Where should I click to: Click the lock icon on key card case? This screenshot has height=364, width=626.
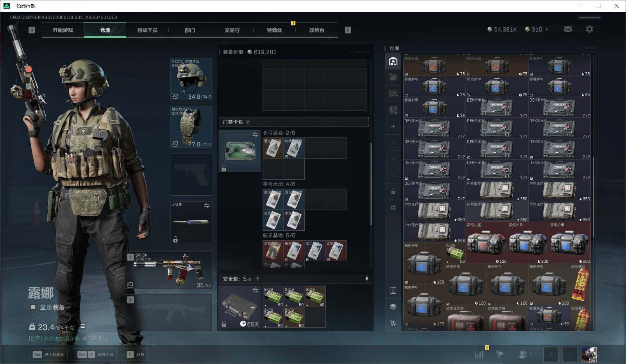[224, 168]
